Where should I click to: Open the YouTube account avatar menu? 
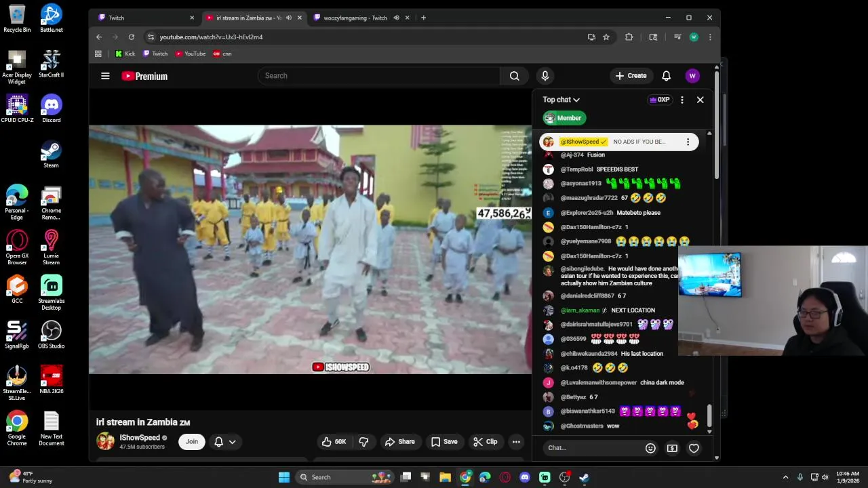(x=692, y=76)
